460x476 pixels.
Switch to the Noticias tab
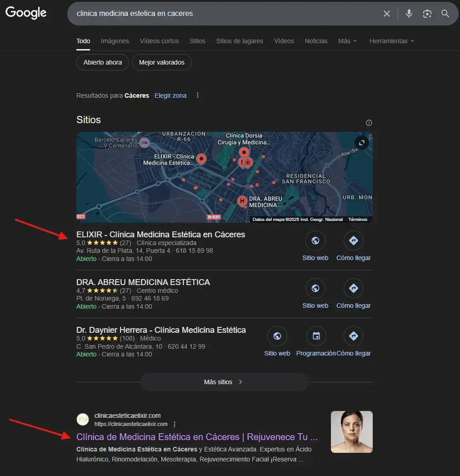click(316, 41)
